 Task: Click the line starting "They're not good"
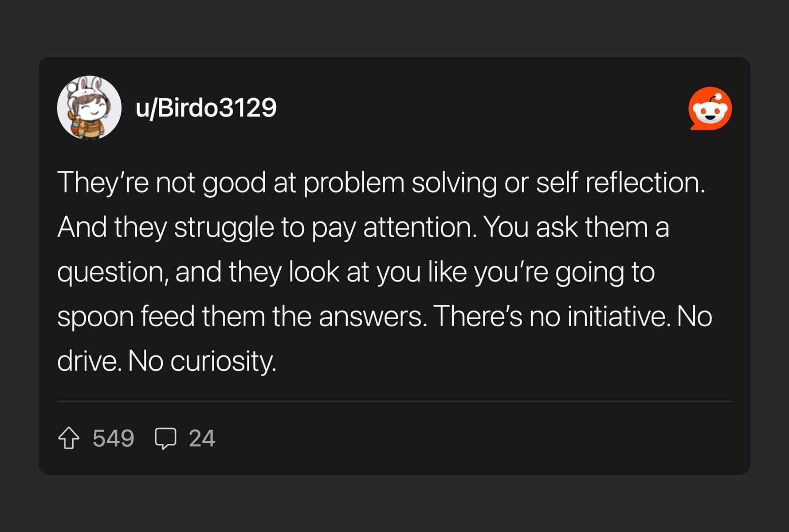[381, 182]
